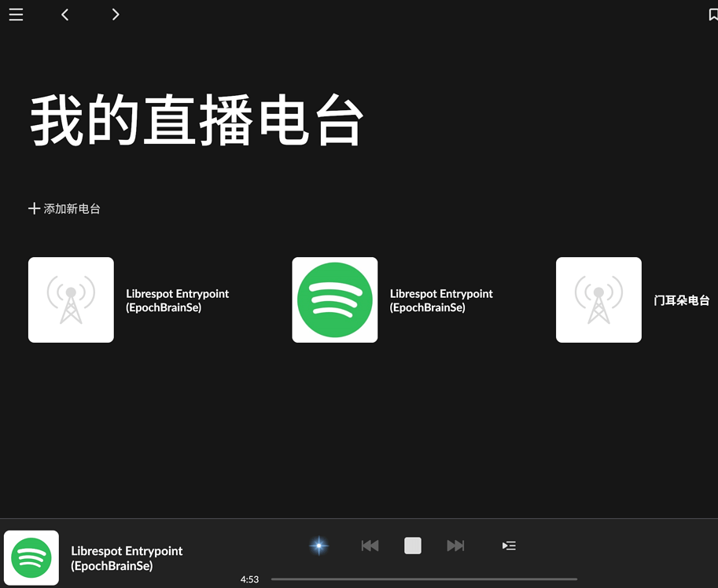The image size is (718, 588).
Task: Click the bookmark icon at top right
Action: 712,13
